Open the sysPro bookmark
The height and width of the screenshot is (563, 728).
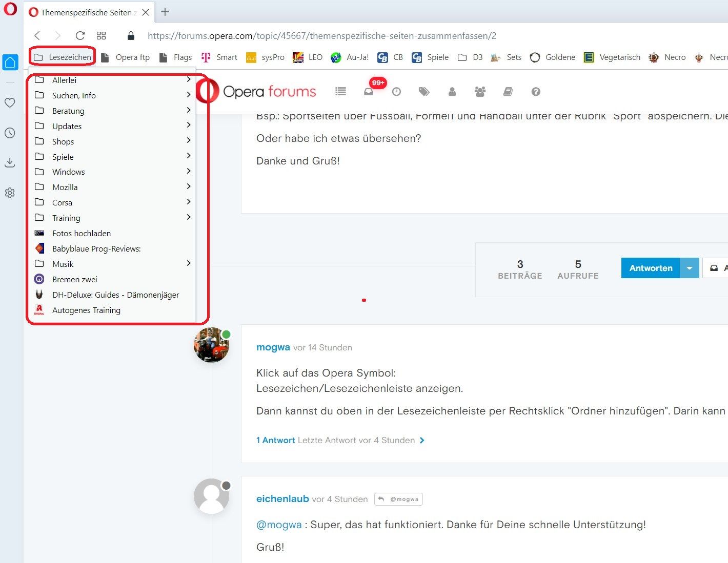(265, 57)
